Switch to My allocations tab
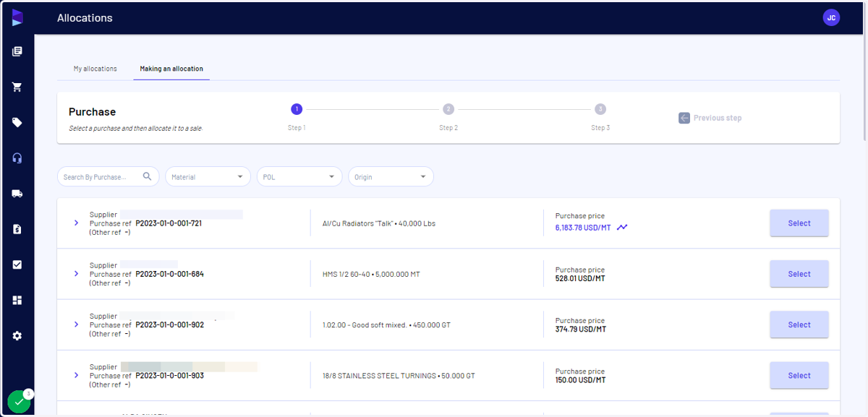Screen dimensions: 868x417 click(95, 69)
